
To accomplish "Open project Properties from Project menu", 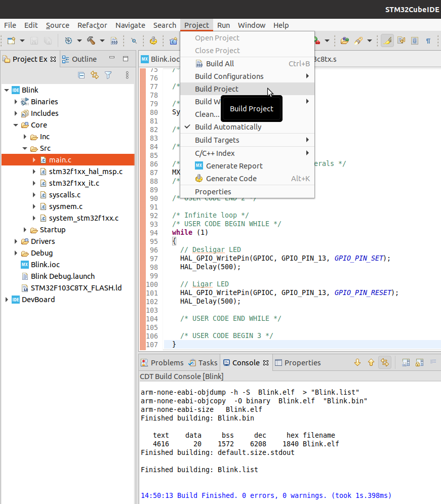I will (x=248, y=192).
